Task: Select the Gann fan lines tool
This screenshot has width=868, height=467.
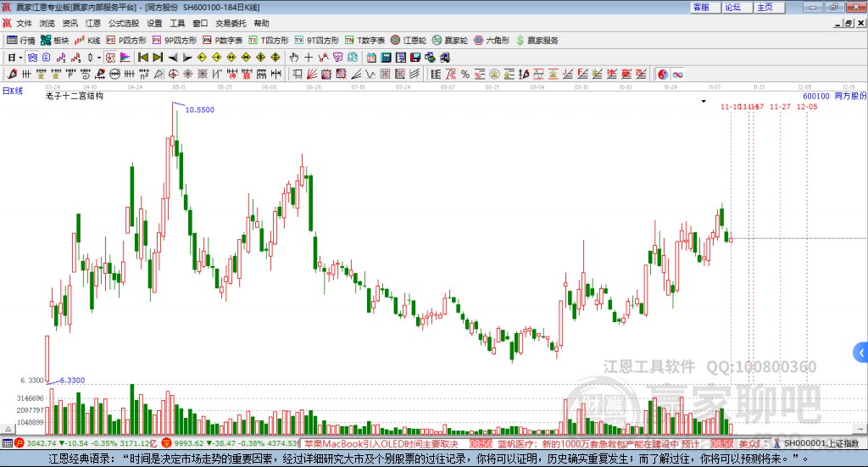Action: pyautogui.click(x=312, y=74)
